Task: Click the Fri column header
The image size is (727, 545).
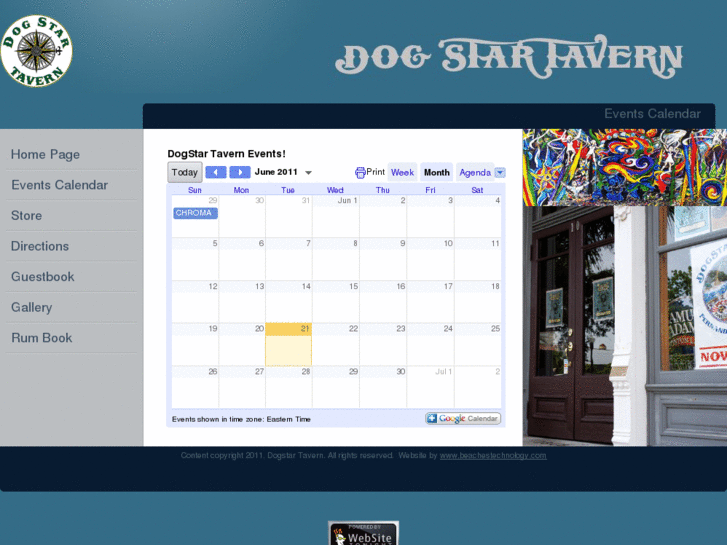Action: pyautogui.click(x=430, y=190)
